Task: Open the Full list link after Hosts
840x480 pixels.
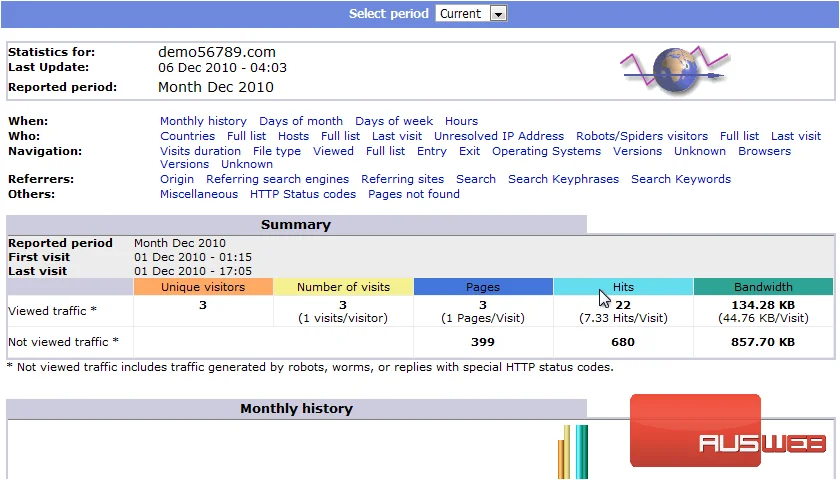Action: point(340,136)
